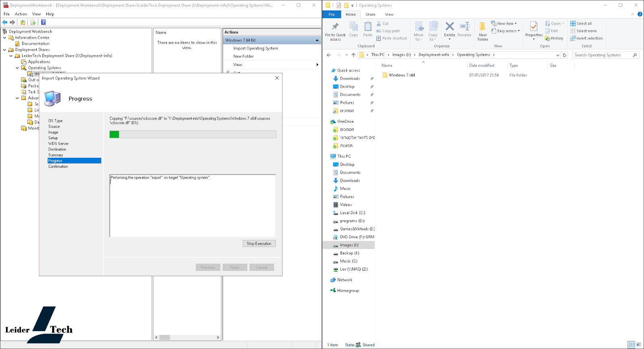Click Select none in Select group
Screen dimensions: 644x349
(x=583, y=31)
